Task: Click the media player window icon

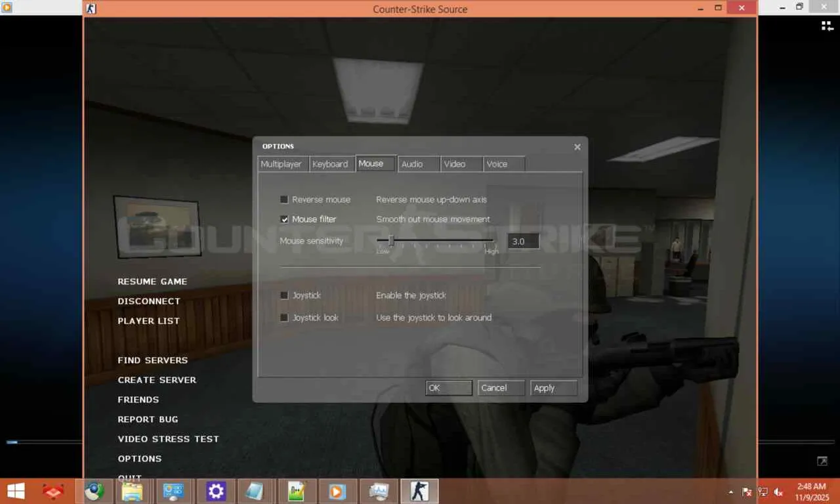Action: coord(7,7)
